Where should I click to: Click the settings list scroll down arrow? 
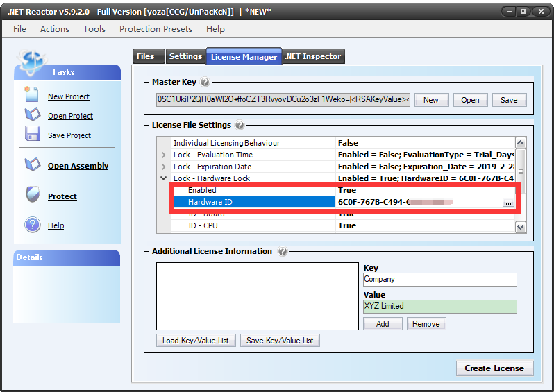pyautogui.click(x=520, y=228)
